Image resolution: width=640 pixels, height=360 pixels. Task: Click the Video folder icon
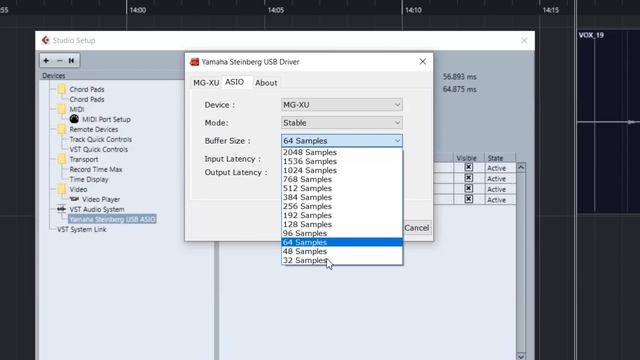tap(62, 189)
